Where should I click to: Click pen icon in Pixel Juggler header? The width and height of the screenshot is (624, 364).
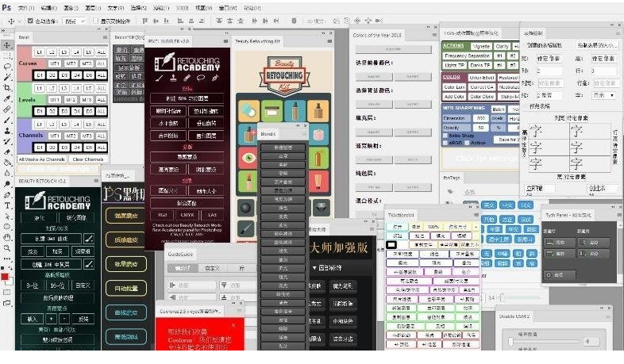pyautogui.click(x=215, y=78)
